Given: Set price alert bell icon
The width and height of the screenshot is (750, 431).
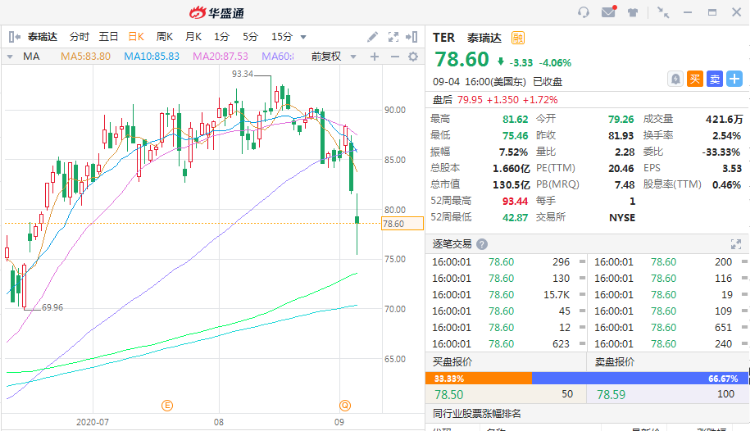Looking at the screenshot, I should (675, 79).
